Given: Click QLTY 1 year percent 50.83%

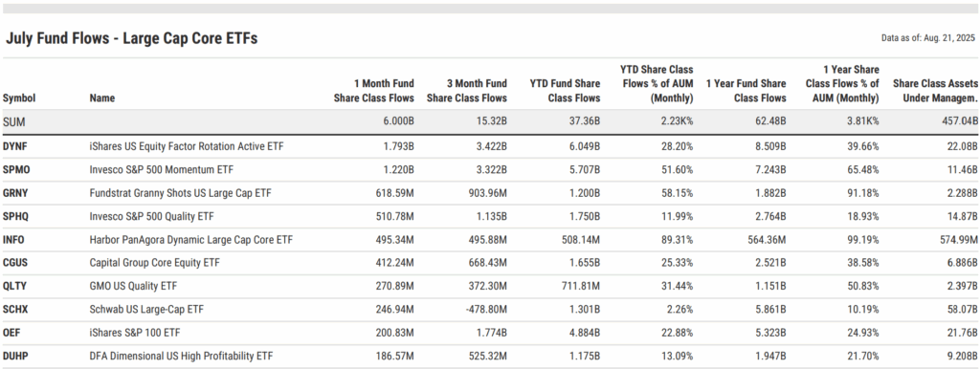Looking at the screenshot, I should tap(864, 286).
